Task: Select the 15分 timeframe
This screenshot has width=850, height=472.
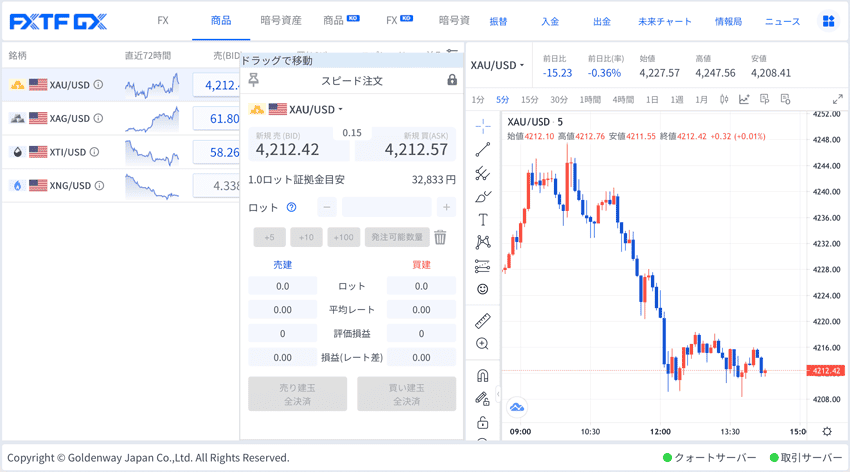Action: point(530,99)
